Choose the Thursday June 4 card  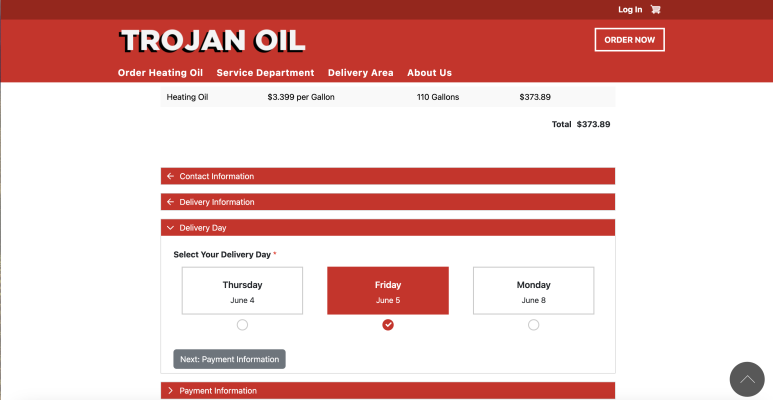242,291
